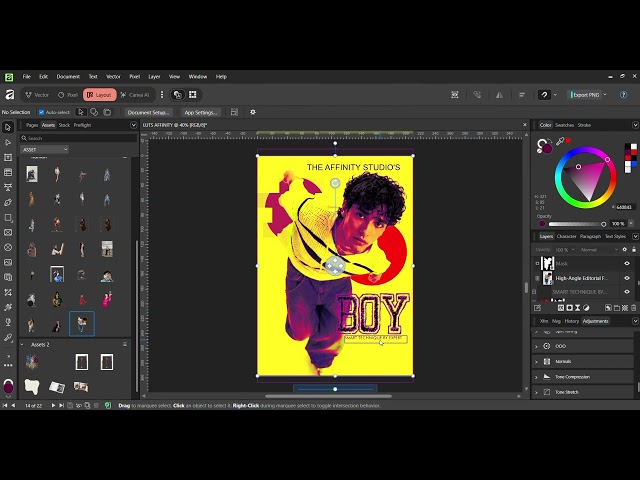Open the Window menu
640x480 pixels.
(x=198, y=76)
